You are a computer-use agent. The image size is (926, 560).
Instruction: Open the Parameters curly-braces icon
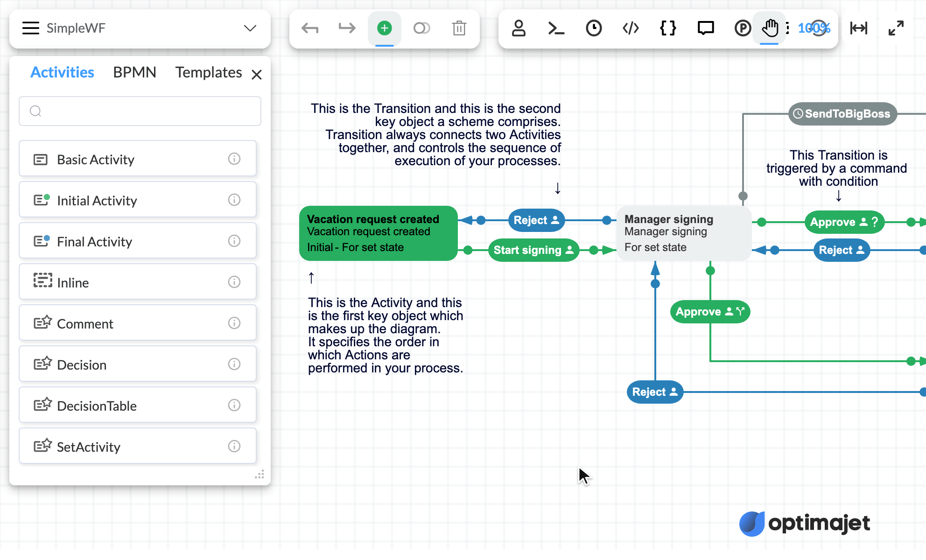coord(668,28)
